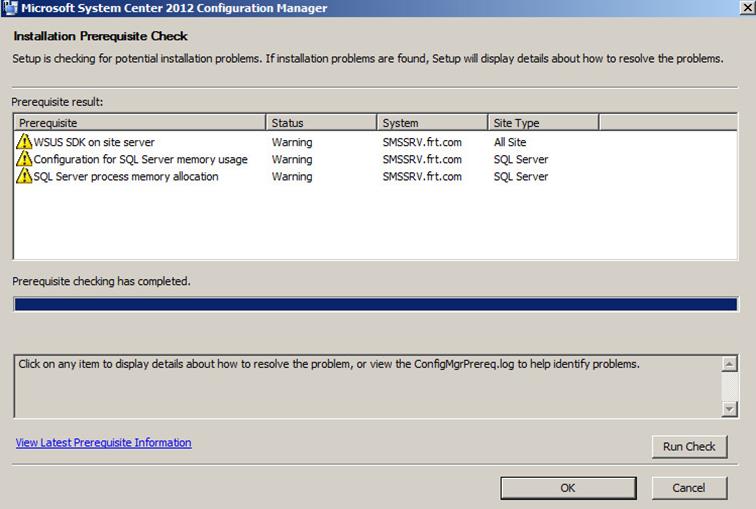Click SMSSRV.frt.com in SQL Server memory usage row

point(422,159)
